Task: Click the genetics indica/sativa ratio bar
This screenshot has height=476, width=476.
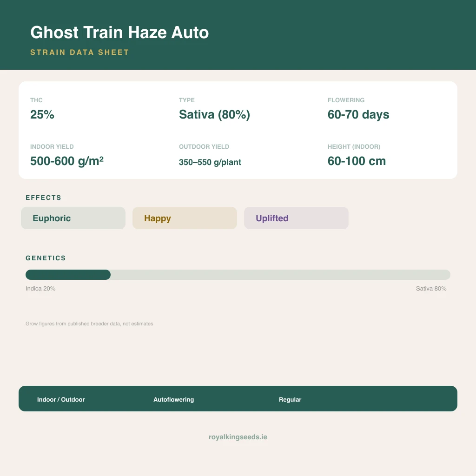Action: (238, 275)
